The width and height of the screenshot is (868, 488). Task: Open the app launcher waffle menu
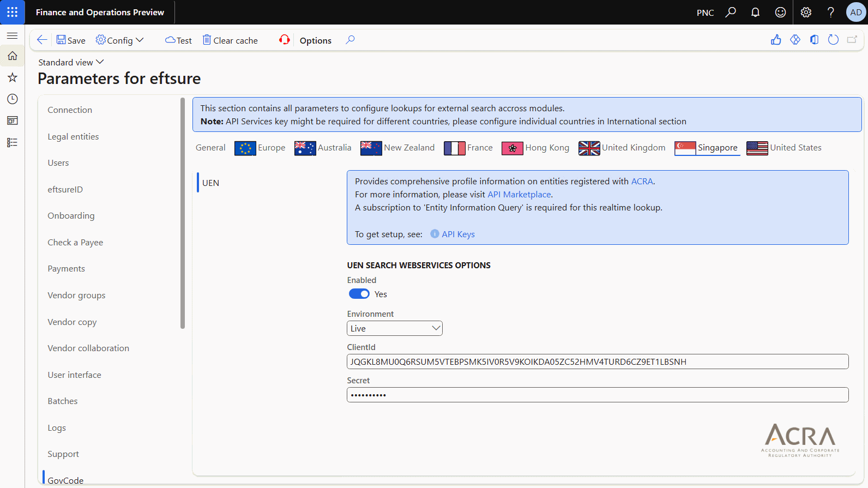pyautogui.click(x=12, y=12)
